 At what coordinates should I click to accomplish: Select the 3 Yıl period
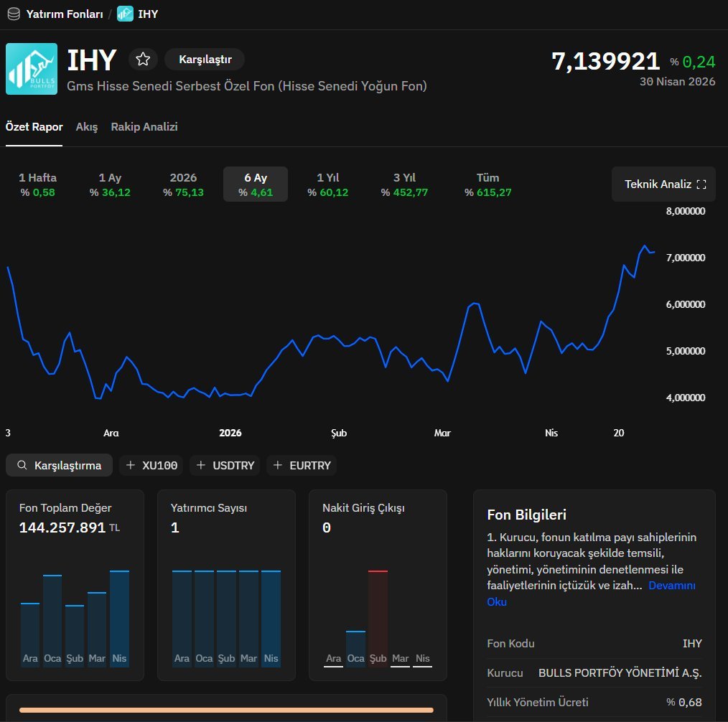tap(404, 184)
